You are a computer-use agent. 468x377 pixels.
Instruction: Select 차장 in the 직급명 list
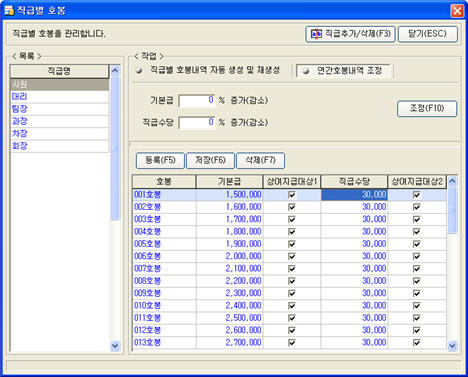click(x=60, y=134)
